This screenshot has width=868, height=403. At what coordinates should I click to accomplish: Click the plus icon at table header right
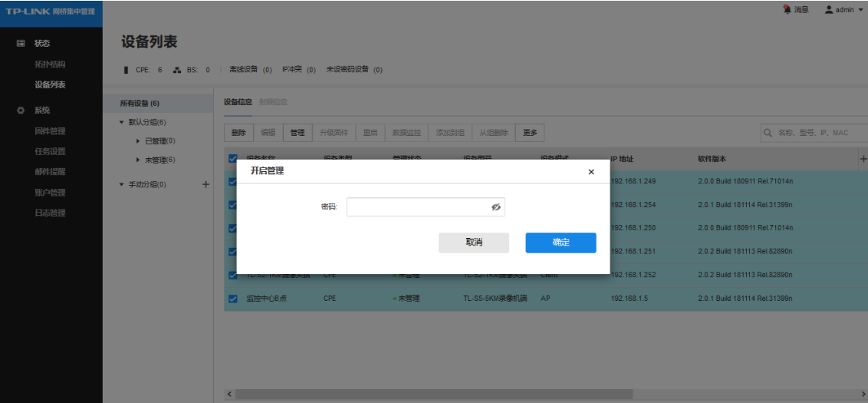coord(863,159)
